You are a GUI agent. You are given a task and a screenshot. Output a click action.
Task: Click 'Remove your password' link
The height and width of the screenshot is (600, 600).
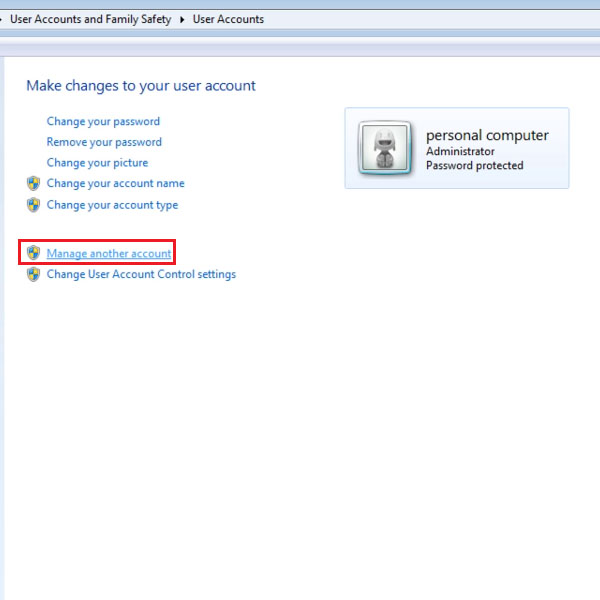104,142
